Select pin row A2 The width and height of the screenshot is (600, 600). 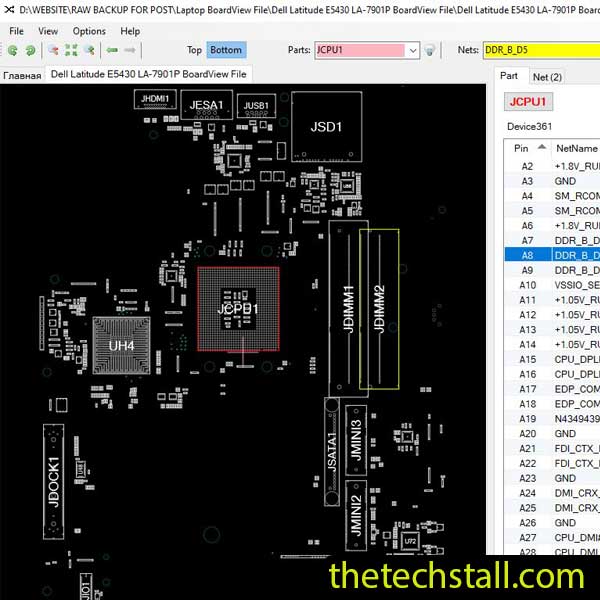552,166
